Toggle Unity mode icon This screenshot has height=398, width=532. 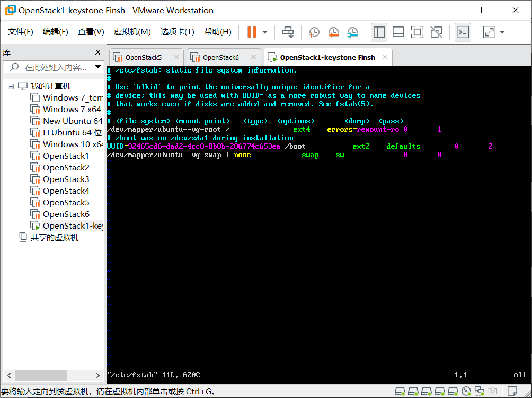(436, 32)
